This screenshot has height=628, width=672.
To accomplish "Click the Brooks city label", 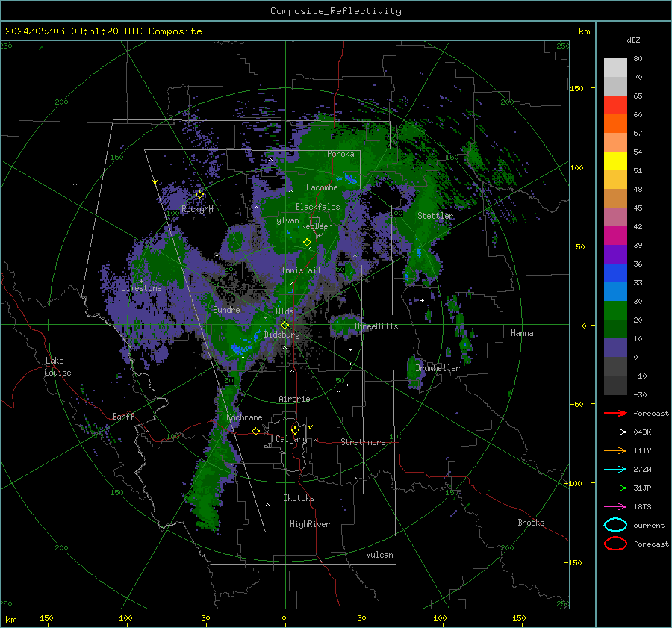I will point(531,523).
